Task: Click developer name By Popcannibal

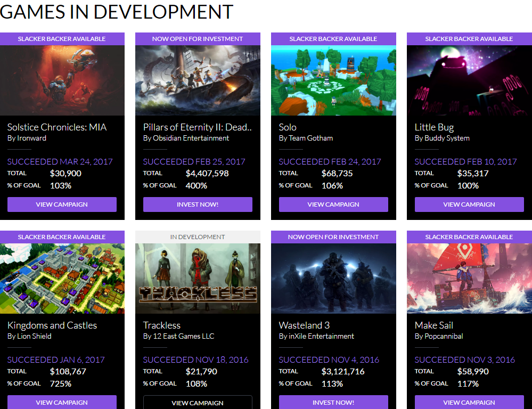Action: point(439,336)
